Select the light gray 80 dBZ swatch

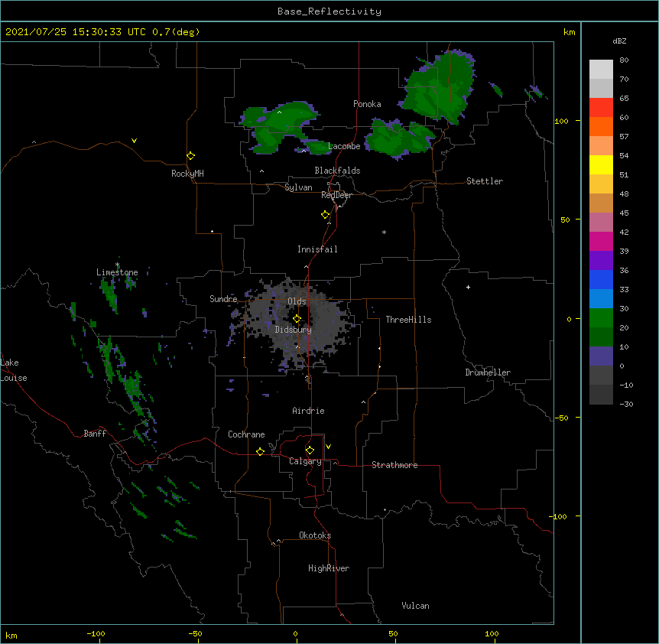[x=601, y=70]
